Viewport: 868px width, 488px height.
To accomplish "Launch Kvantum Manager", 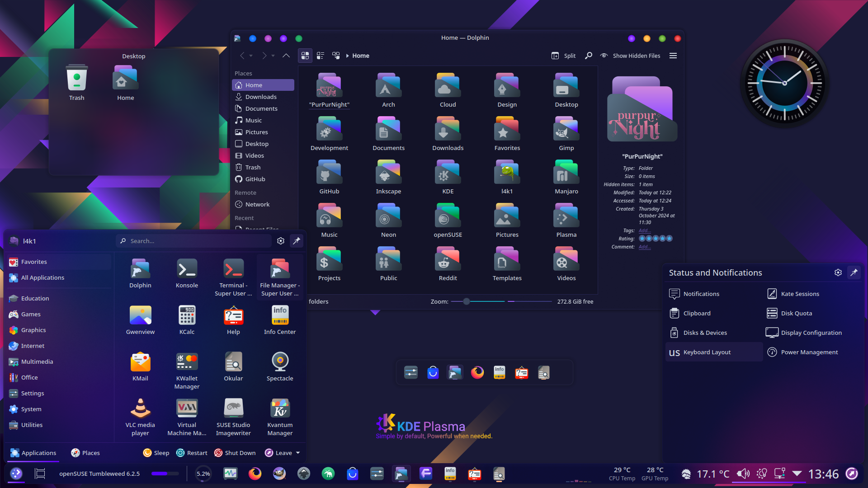I will coord(280,417).
